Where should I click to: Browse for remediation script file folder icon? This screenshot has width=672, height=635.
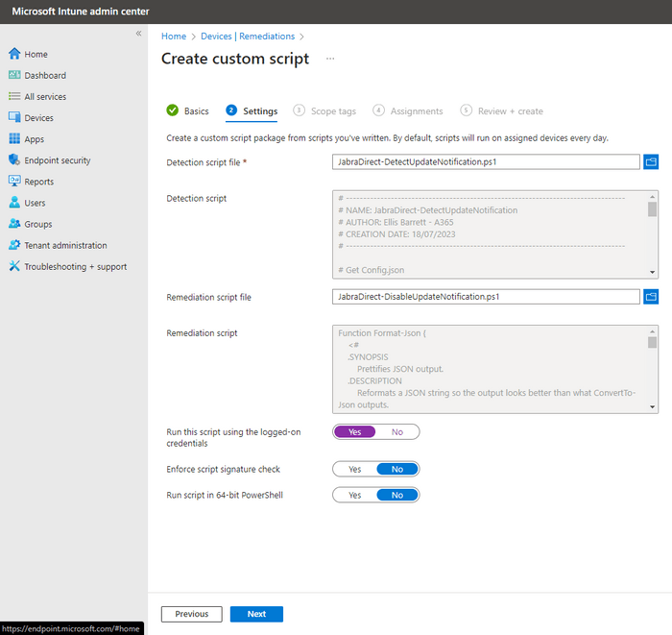tap(651, 297)
